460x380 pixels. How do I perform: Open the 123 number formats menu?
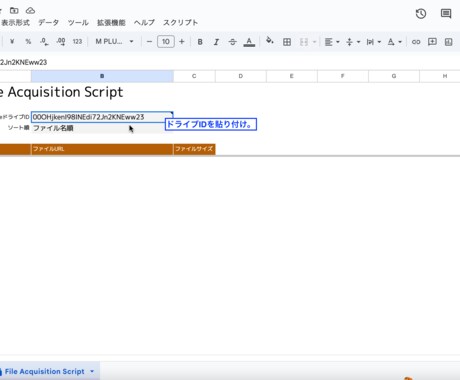point(77,42)
